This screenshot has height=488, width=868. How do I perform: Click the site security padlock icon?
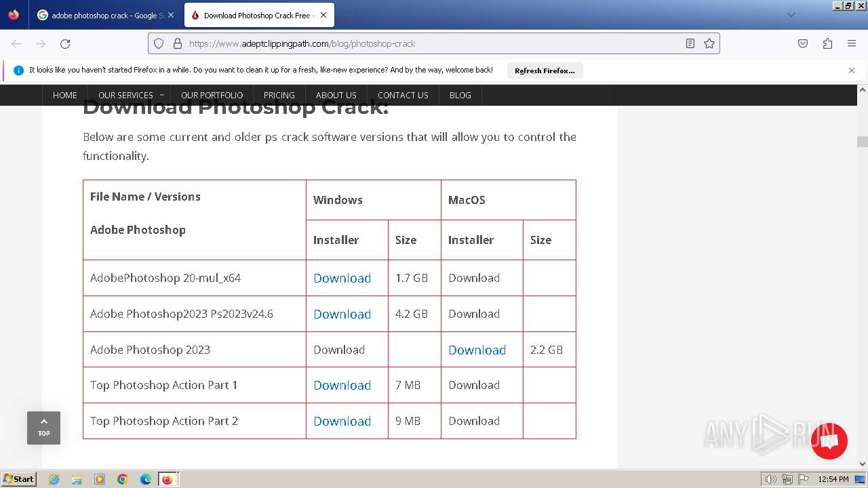[178, 43]
